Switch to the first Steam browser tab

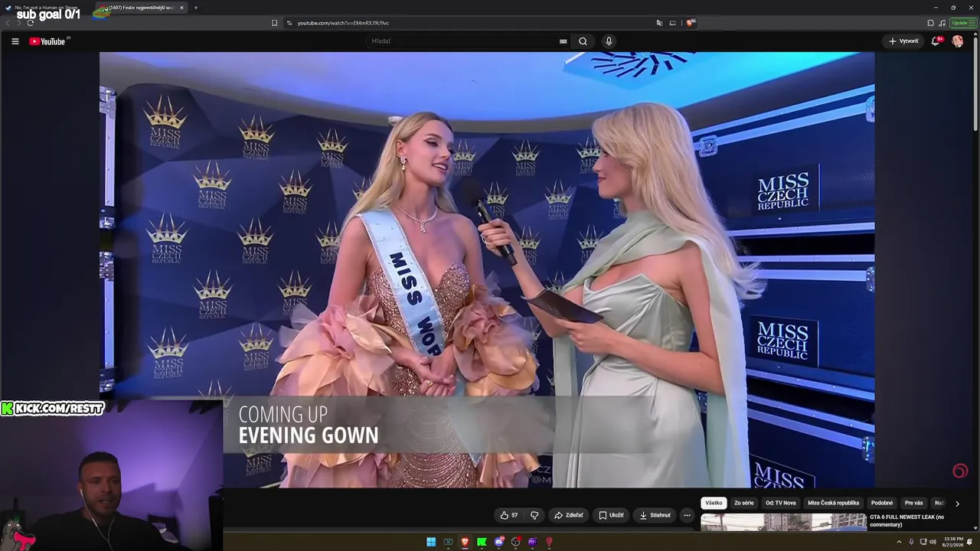coord(46,8)
